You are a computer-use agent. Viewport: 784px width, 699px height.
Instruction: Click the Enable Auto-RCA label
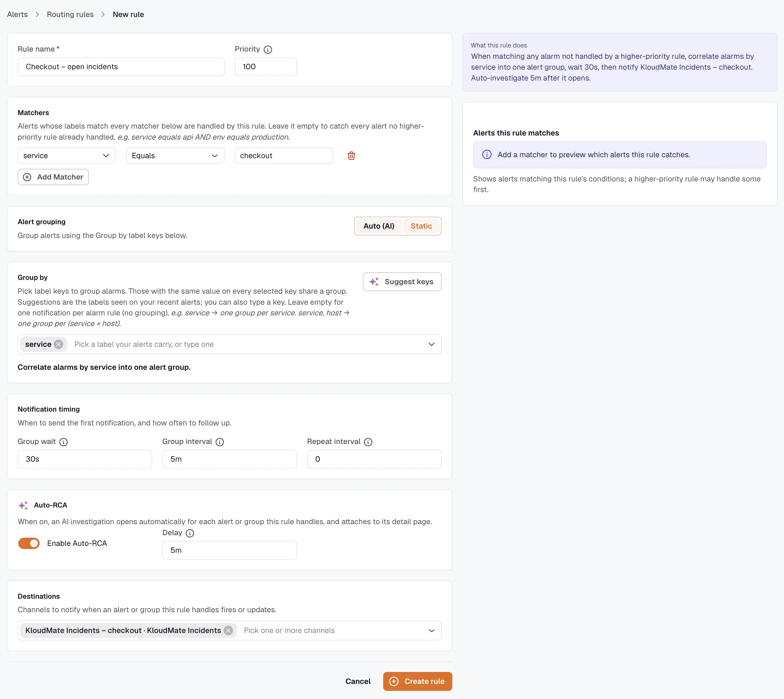[x=77, y=543]
